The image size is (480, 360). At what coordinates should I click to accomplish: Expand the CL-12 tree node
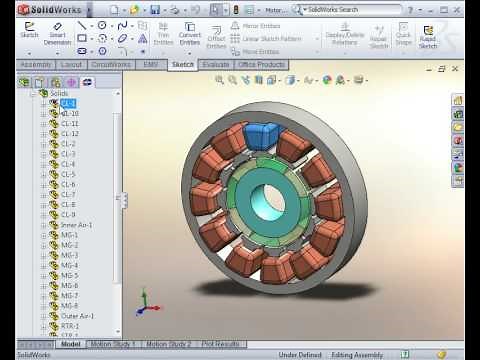tap(43, 134)
